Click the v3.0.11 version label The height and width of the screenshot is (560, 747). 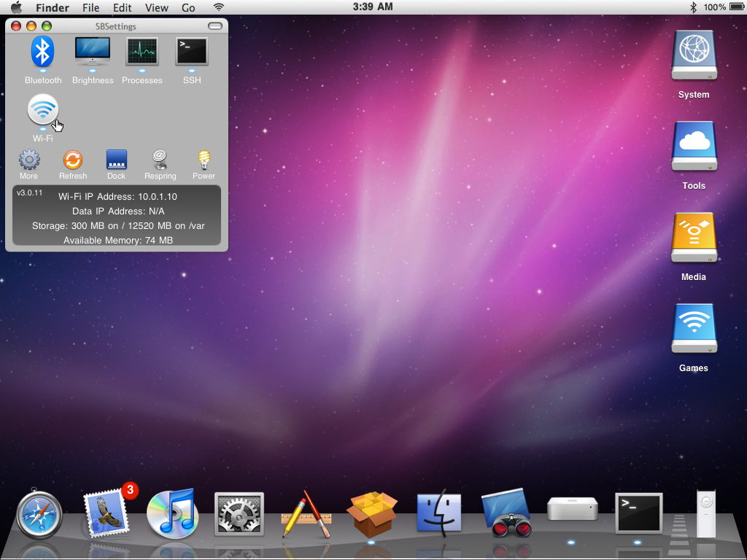pyautogui.click(x=29, y=192)
